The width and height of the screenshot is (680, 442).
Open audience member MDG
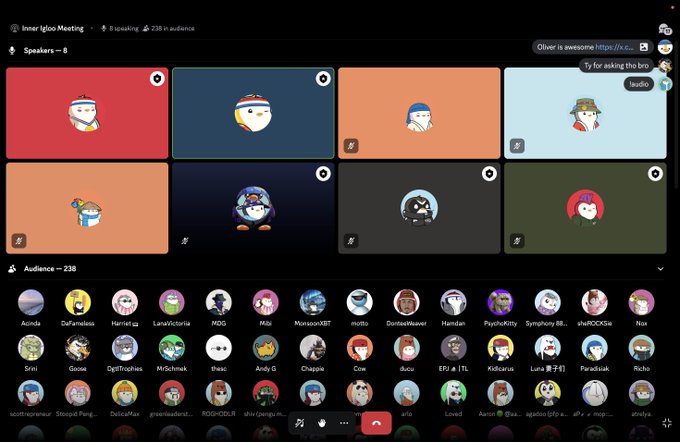[x=219, y=302]
